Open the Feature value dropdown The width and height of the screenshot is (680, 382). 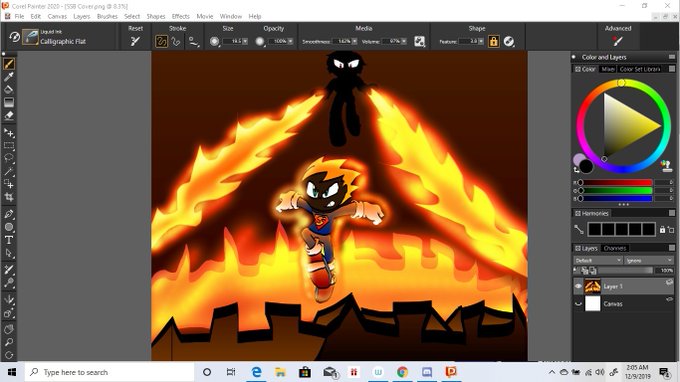point(481,41)
